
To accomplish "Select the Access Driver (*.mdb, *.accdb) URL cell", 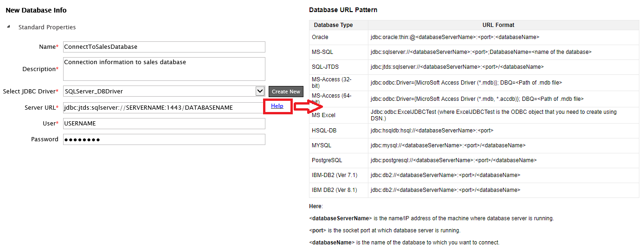I will pos(503,99).
